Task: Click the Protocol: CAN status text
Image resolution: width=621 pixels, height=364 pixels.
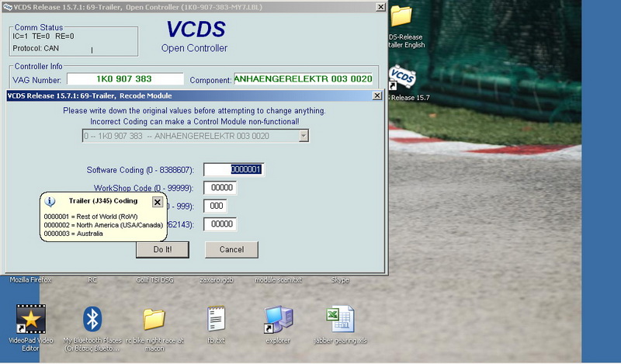Action: click(36, 48)
